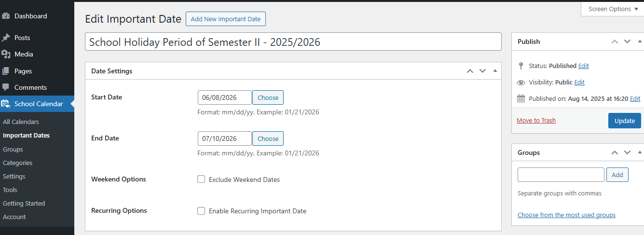Click the Pages icon in sidebar
Image resolution: width=644 pixels, height=235 pixels.
pos(6,71)
